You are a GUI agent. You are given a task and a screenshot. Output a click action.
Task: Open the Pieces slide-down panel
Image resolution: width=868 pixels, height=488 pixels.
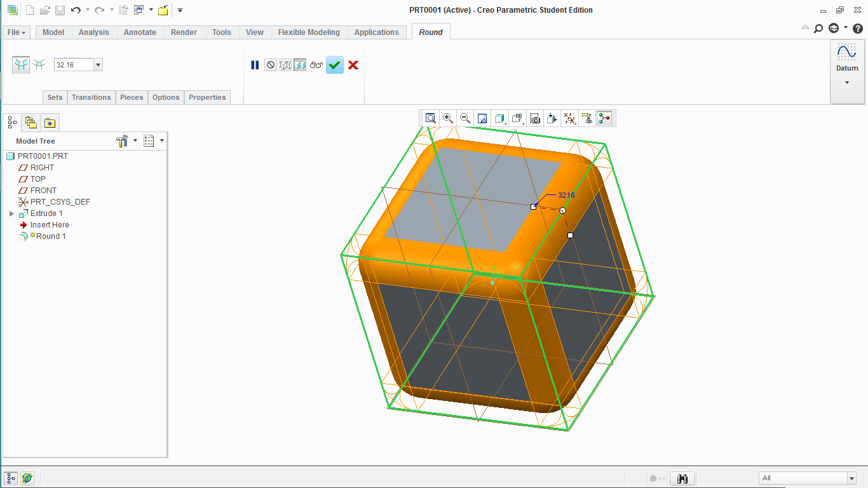point(132,97)
